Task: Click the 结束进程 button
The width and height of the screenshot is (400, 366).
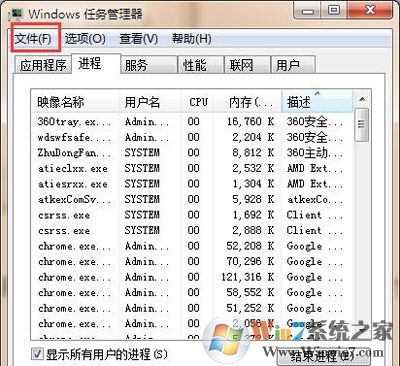Action: (323, 356)
